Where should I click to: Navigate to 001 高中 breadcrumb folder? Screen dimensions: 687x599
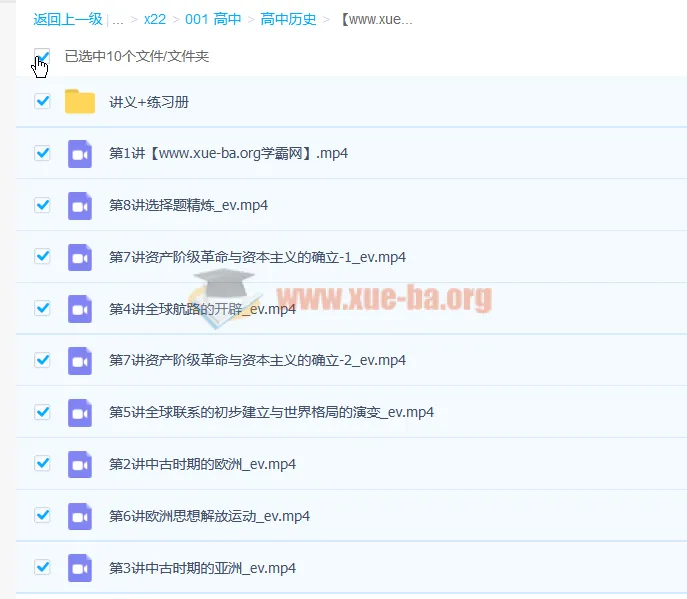[212, 19]
